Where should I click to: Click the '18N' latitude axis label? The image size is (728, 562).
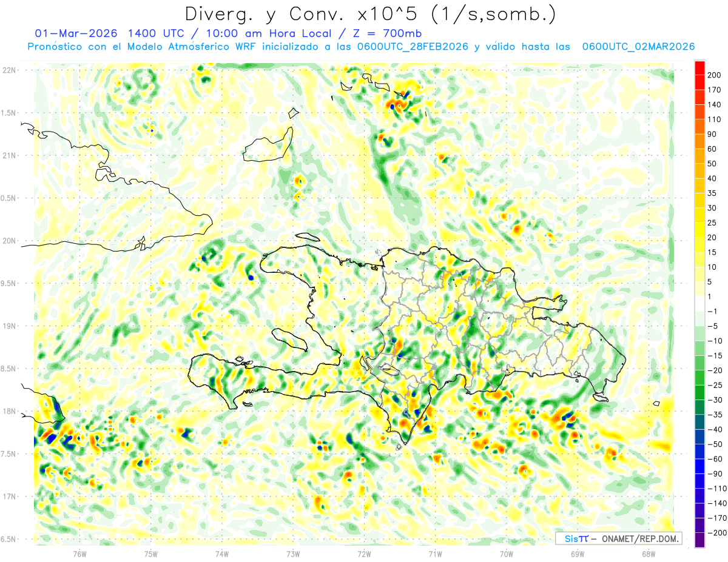(x=9, y=411)
